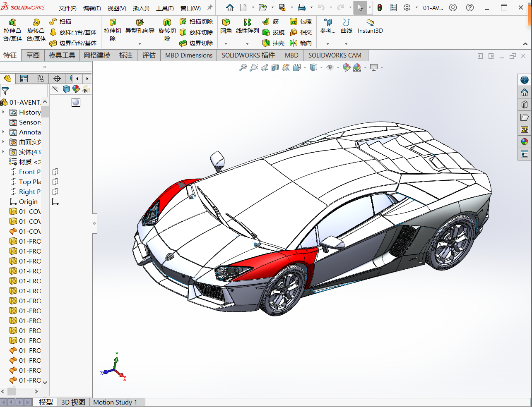Image resolution: width=532 pixels, height=407 pixels.
Task: Open the SOLIDWORKS CAM tab
Action: (335, 55)
